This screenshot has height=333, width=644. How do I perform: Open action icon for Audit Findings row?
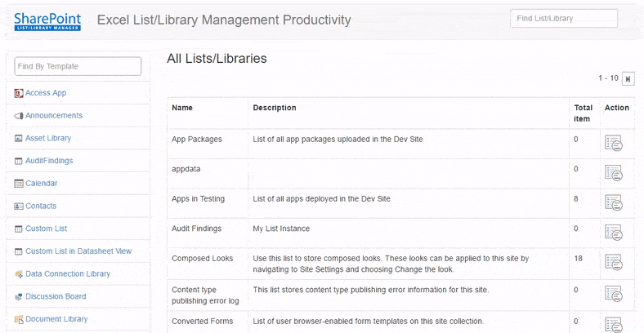coord(614,233)
